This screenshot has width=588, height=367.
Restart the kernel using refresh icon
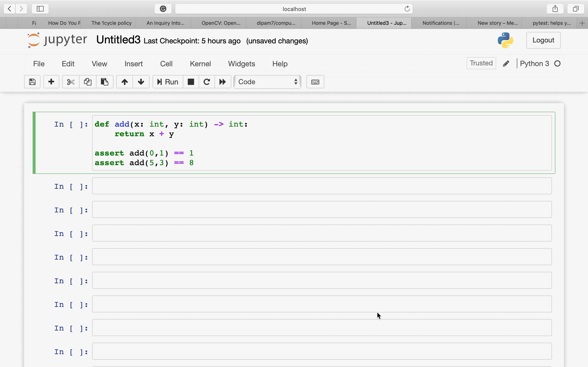206,82
